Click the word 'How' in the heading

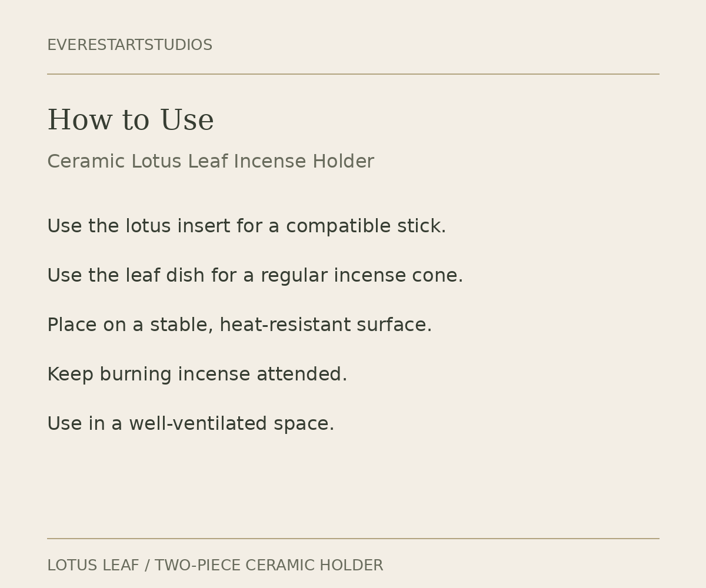(79, 121)
